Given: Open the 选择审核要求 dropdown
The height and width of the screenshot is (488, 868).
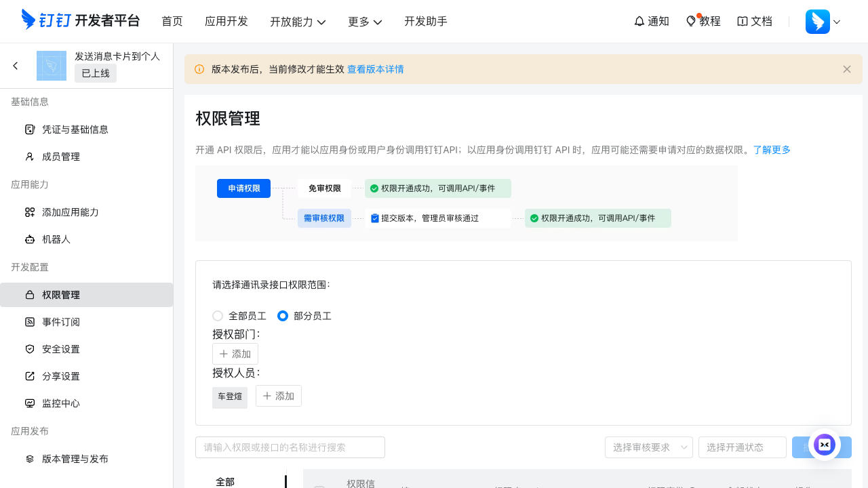Looking at the screenshot, I should point(648,447).
